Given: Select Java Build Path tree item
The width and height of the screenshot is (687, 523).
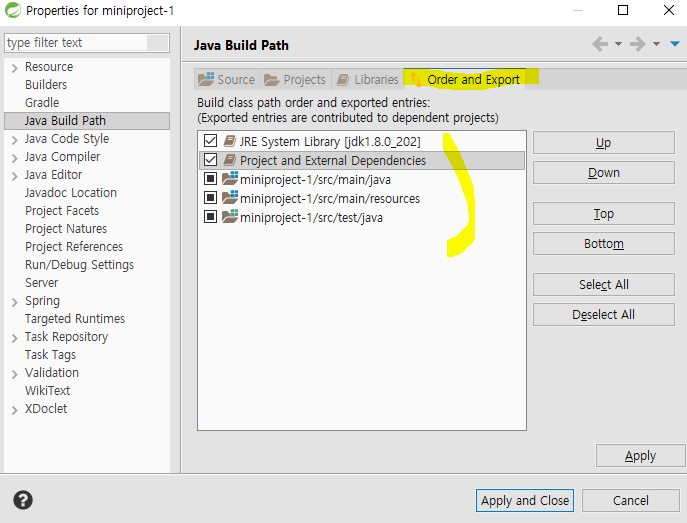Looking at the screenshot, I should [87, 120].
